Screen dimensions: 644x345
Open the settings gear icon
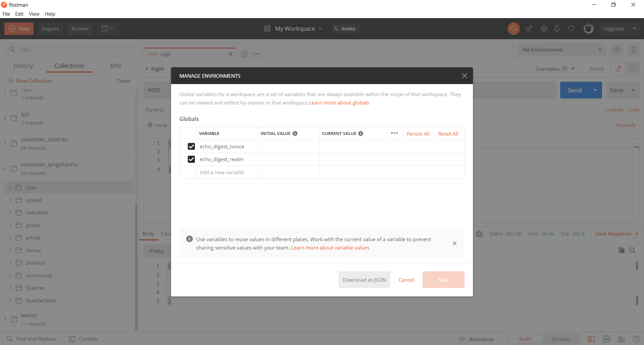(x=544, y=29)
